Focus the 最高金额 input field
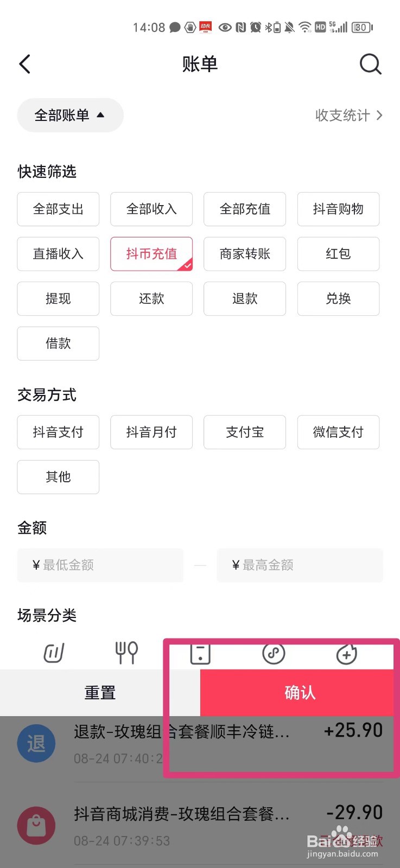 click(x=300, y=565)
